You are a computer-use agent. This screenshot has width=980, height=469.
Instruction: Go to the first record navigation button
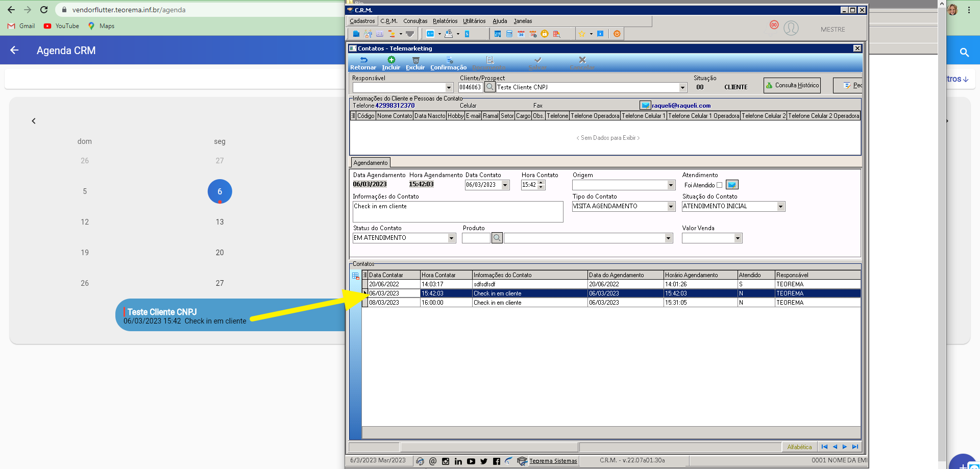[824, 447]
